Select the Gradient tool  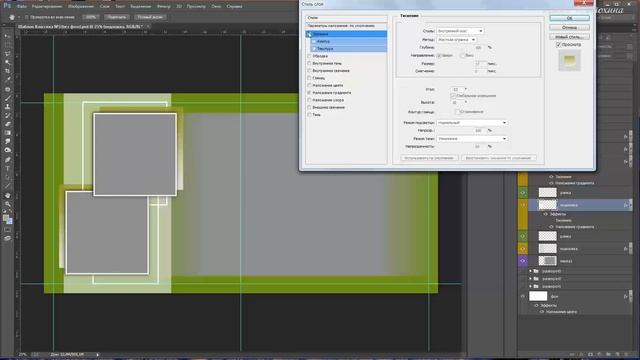[x=7, y=133]
